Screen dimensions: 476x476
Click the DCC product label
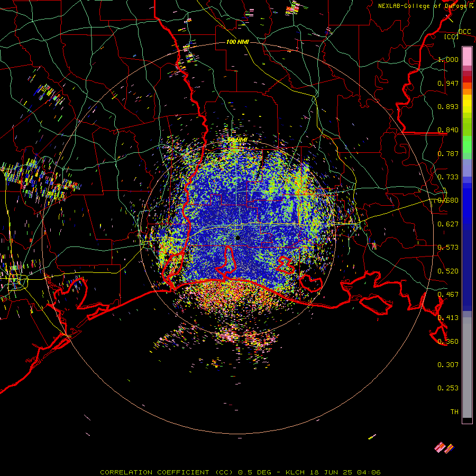click(x=464, y=32)
